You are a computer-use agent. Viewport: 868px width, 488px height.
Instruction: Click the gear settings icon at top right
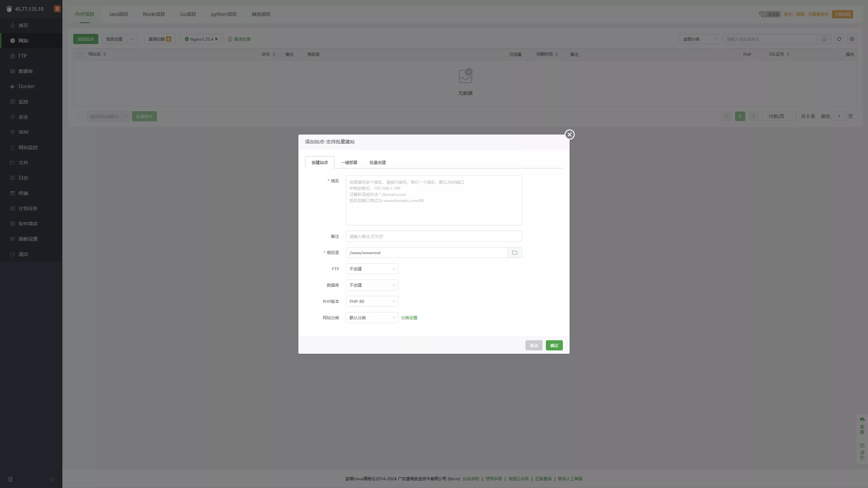(852, 39)
